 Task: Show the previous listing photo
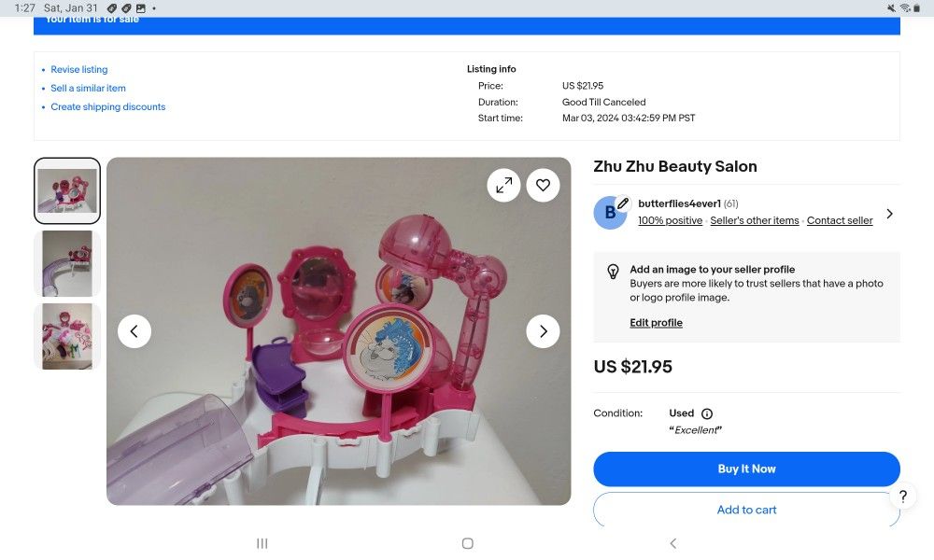(134, 331)
